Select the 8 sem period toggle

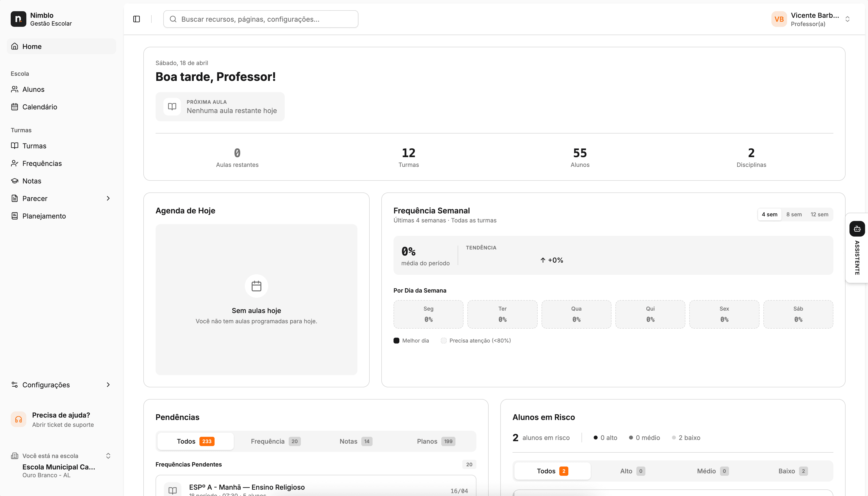coord(794,214)
